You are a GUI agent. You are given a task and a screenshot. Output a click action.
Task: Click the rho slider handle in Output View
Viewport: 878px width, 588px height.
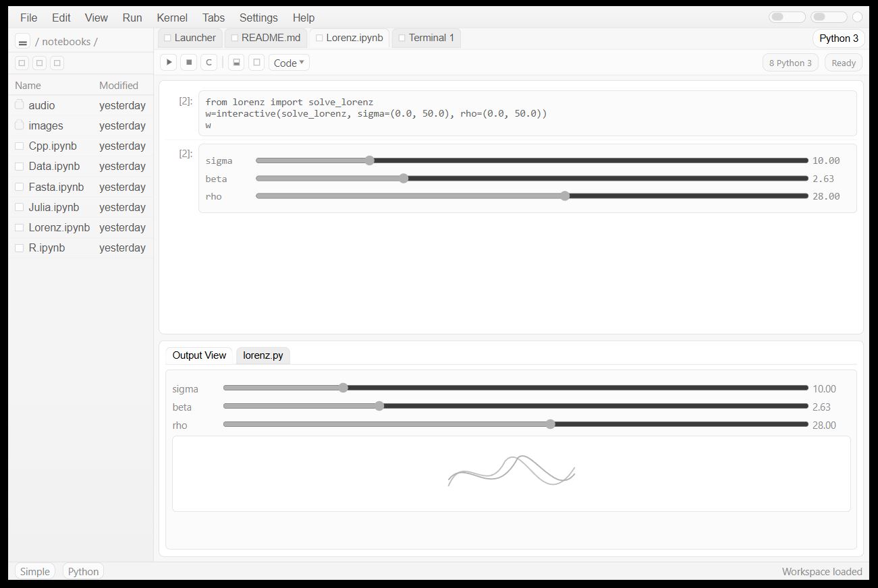click(551, 425)
